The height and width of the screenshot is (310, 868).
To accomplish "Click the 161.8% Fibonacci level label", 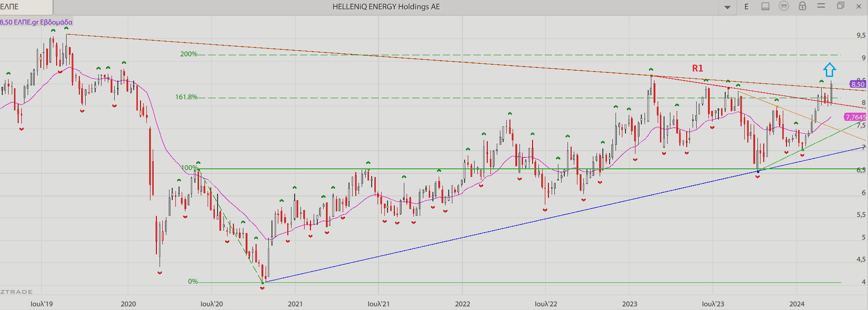I will (x=186, y=97).
